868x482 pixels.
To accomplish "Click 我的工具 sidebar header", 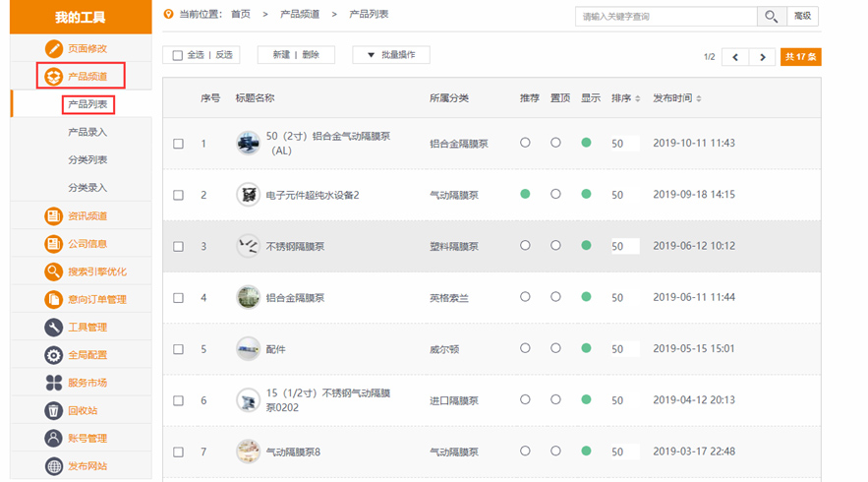I will (x=81, y=17).
